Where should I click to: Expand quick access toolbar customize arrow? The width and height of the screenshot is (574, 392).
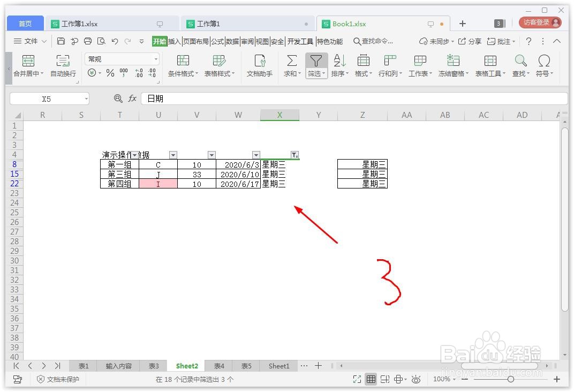[142, 41]
